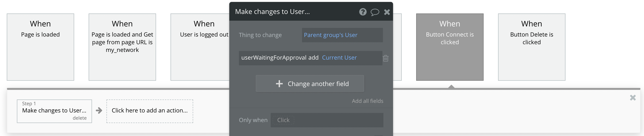Click here to add an action box

coord(150,111)
